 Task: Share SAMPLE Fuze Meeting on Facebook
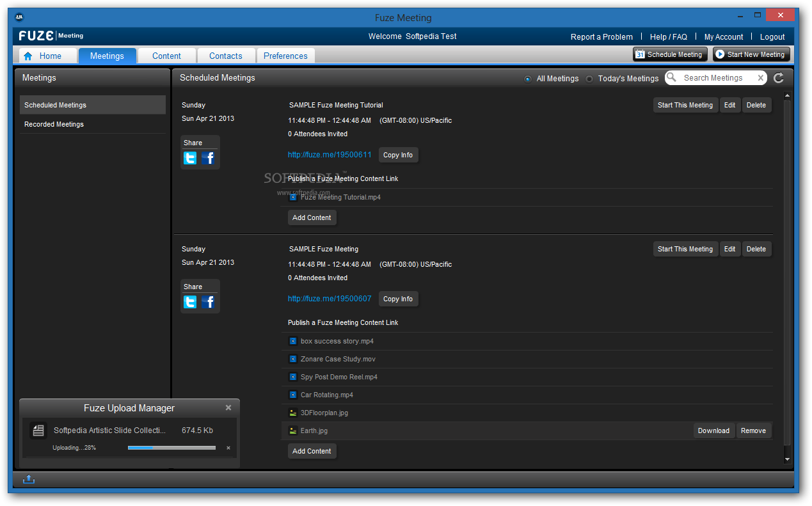[208, 302]
